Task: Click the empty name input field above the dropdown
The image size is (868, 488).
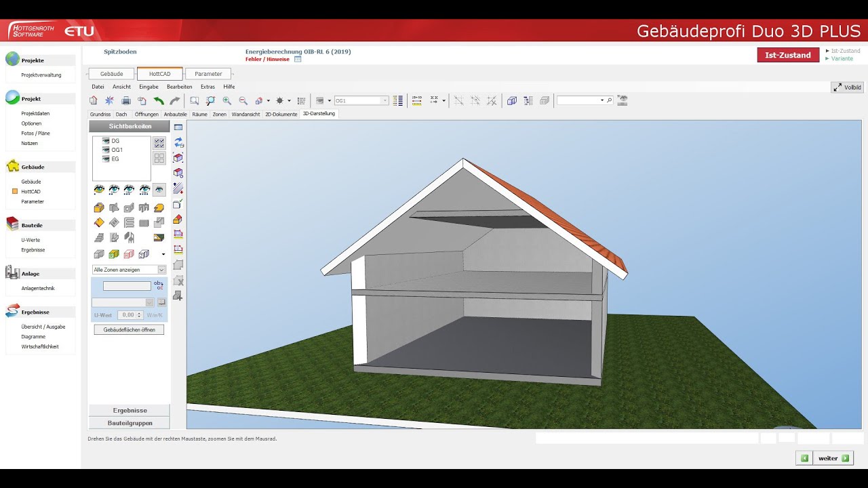Action: tap(127, 286)
